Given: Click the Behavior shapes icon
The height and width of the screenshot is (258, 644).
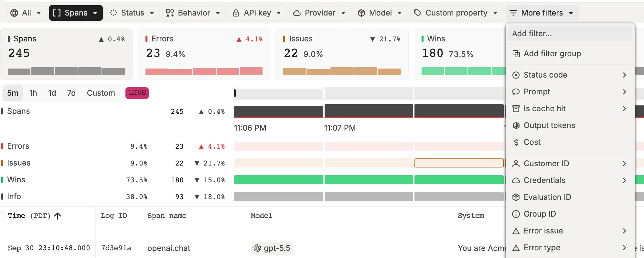Looking at the screenshot, I should pyautogui.click(x=170, y=13).
